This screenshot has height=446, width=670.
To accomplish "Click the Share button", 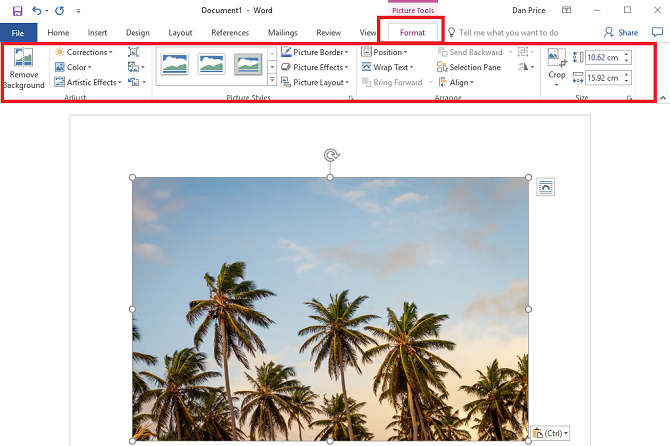I will [620, 33].
